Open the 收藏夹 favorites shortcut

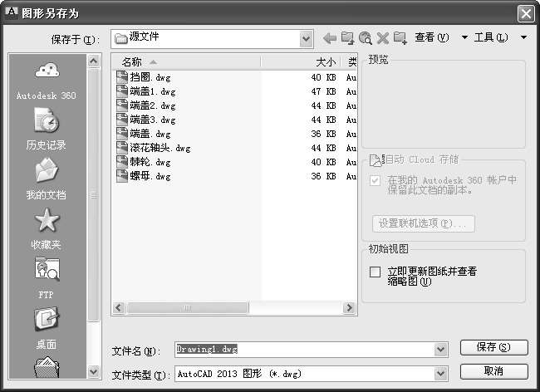47,229
